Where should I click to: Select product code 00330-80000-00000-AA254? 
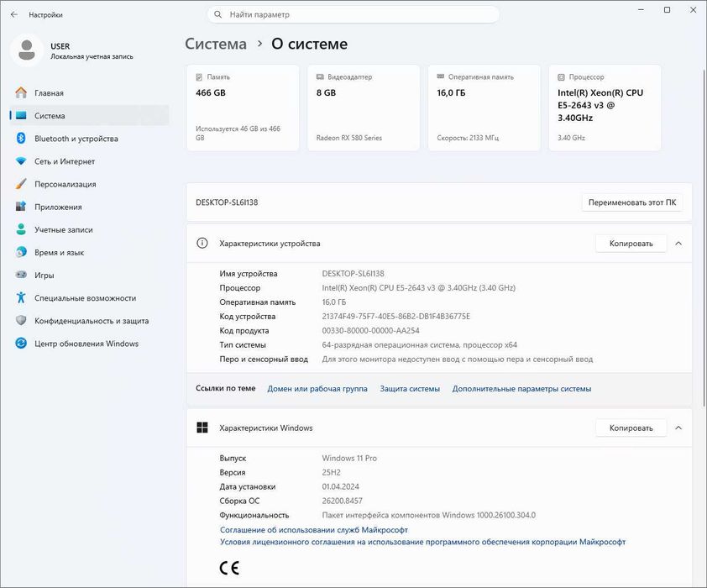pyautogui.click(x=370, y=330)
